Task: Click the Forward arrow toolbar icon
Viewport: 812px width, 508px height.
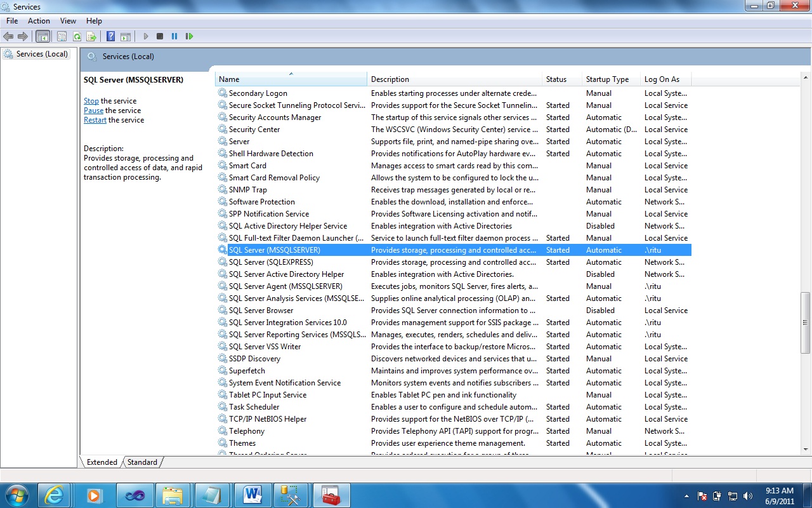Action: coord(23,36)
